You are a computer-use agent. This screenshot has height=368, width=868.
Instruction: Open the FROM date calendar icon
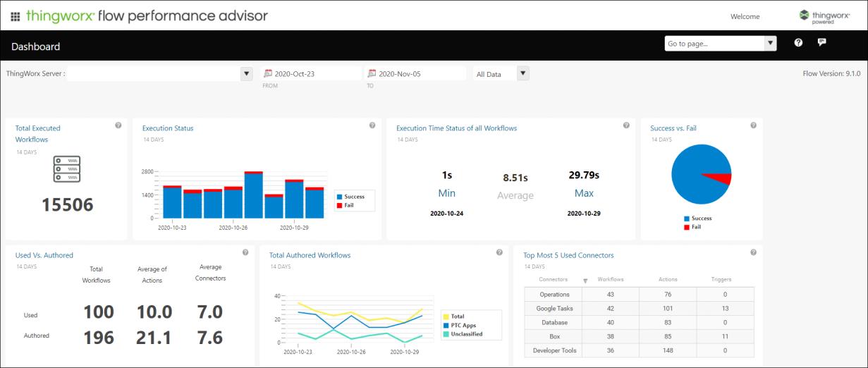267,73
